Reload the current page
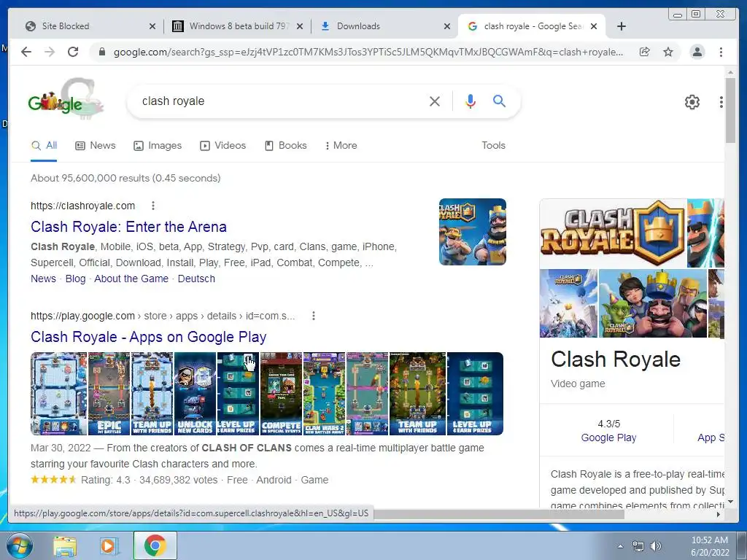Image resolution: width=747 pixels, height=560 pixels. 73,52
